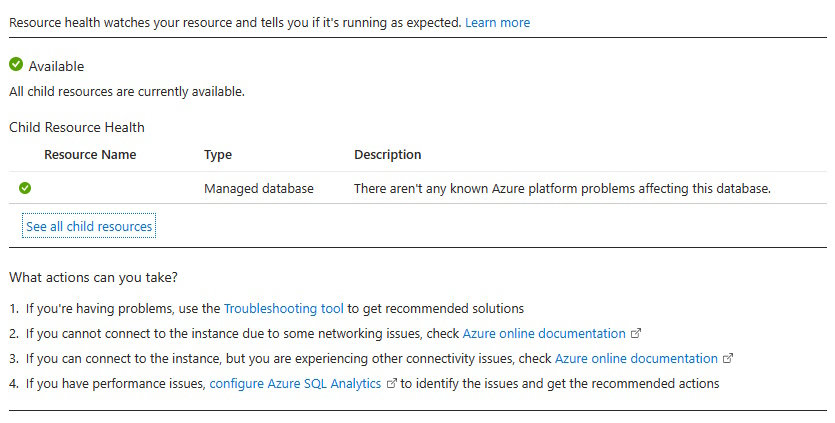Open Azure online documentation for networking issues

pyautogui.click(x=544, y=334)
